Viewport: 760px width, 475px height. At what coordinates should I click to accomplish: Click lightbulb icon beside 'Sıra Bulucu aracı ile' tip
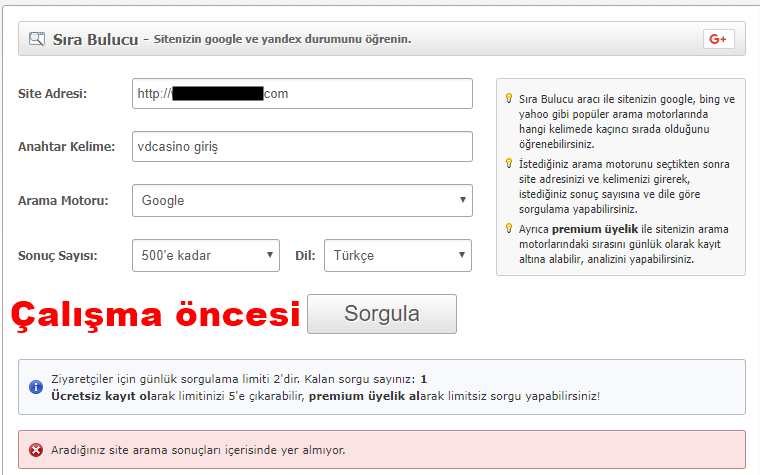(x=508, y=99)
